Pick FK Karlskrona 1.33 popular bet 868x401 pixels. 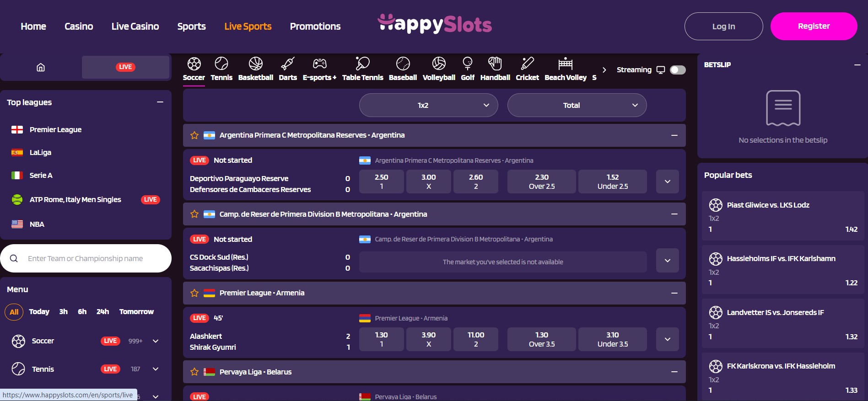(783, 377)
